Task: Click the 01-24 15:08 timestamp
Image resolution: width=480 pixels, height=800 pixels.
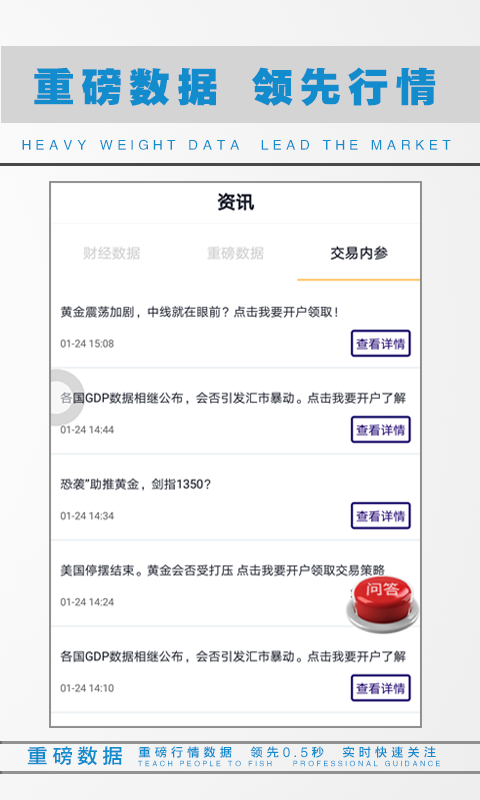Action: [87, 343]
